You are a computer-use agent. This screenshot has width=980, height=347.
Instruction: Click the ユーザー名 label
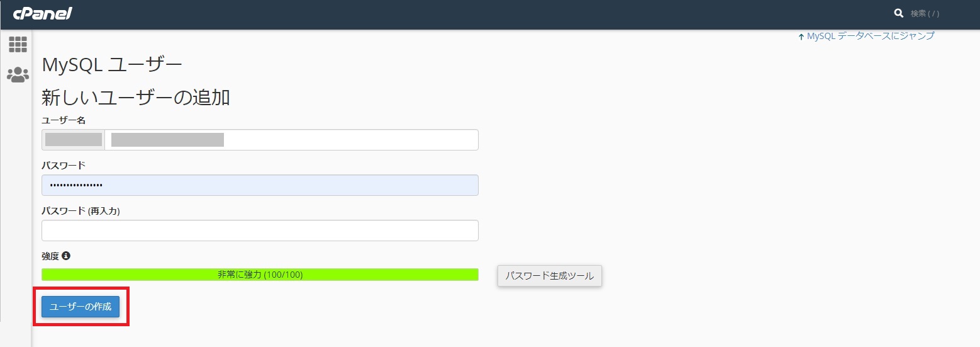point(64,120)
